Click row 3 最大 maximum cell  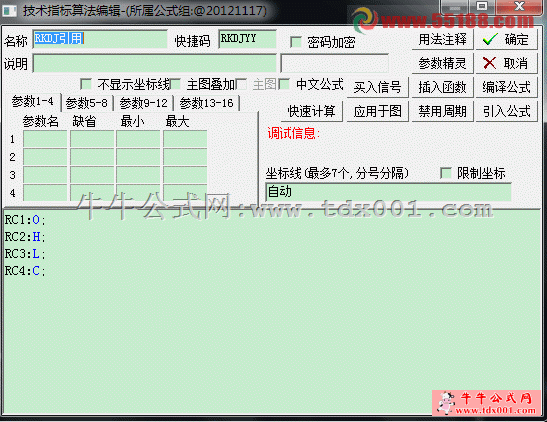point(185,175)
